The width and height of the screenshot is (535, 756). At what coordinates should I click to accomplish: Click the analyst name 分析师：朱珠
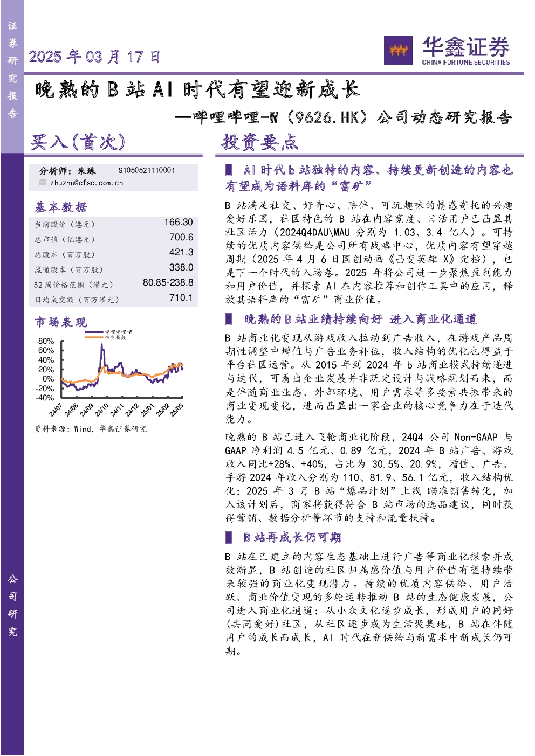(67, 170)
